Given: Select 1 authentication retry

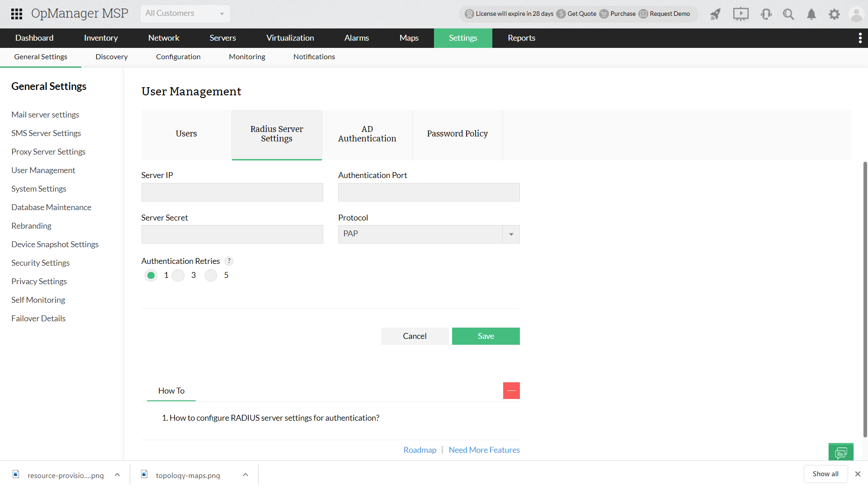Looking at the screenshot, I should (151, 275).
